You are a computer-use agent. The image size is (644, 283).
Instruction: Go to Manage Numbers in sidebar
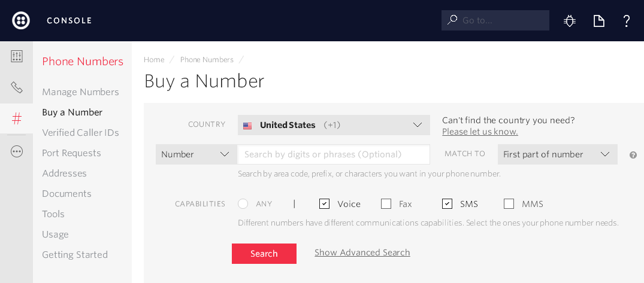coord(80,92)
